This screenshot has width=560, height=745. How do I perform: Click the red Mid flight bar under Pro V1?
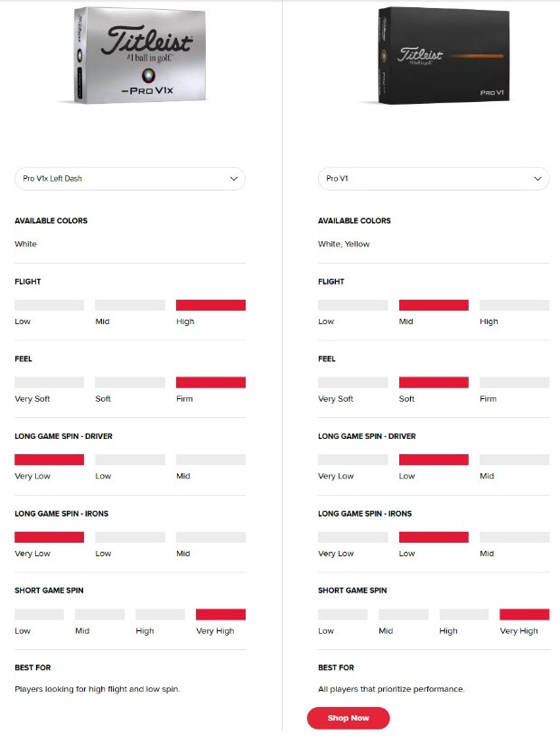point(434,305)
